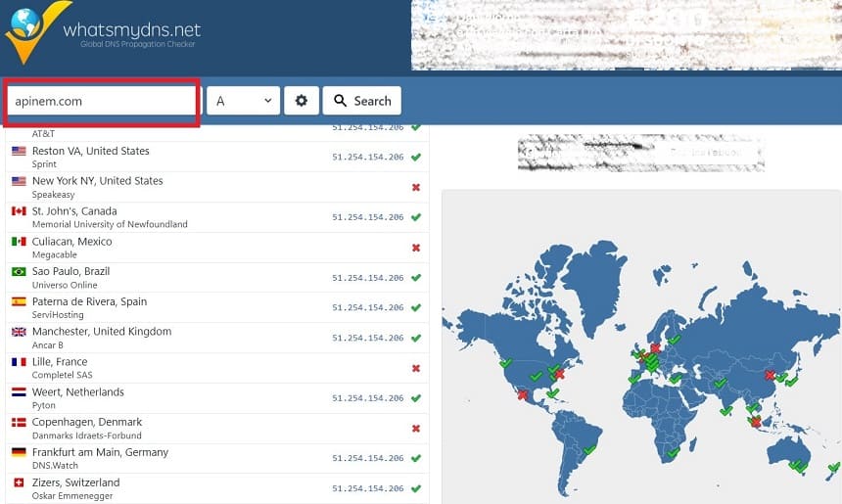Click the green check in Frankfurt am Main row
This screenshot has height=504, width=842.
tap(416, 458)
